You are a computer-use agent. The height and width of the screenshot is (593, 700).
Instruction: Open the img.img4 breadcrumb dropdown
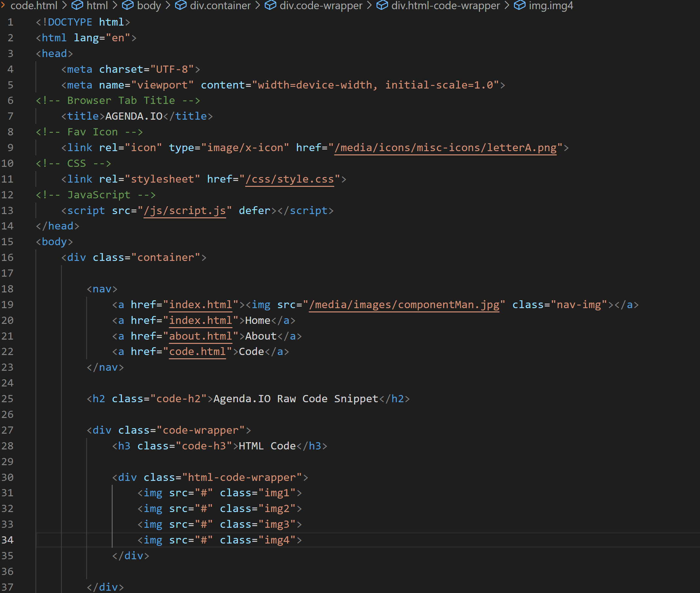[551, 5]
